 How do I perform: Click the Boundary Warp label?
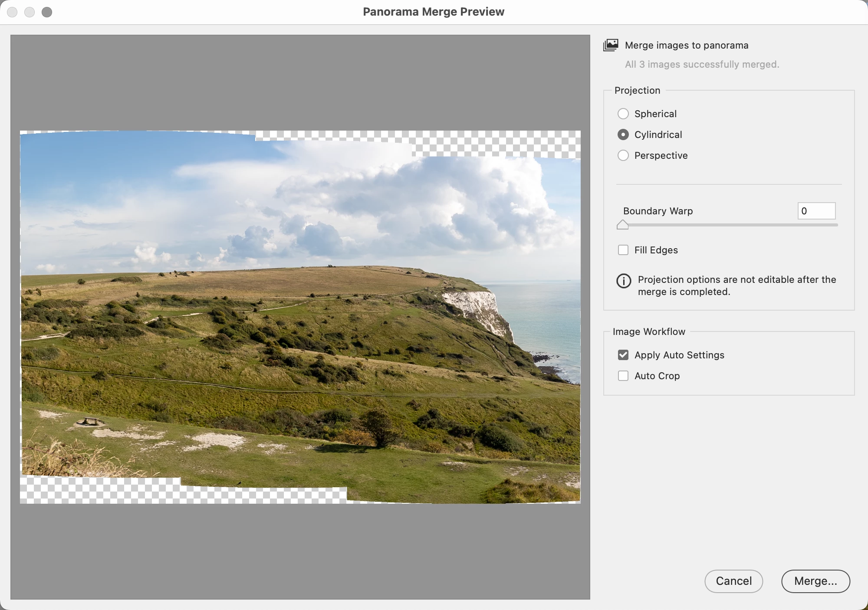[x=658, y=211]
